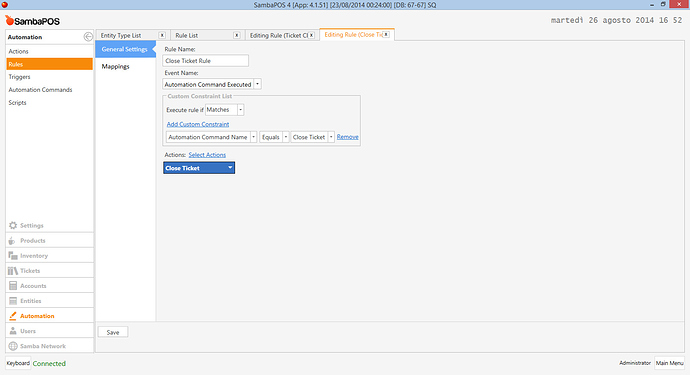Open the Settings module
Image resolution: width=690 pixels, height=375 pixels.
click(50, 225)
